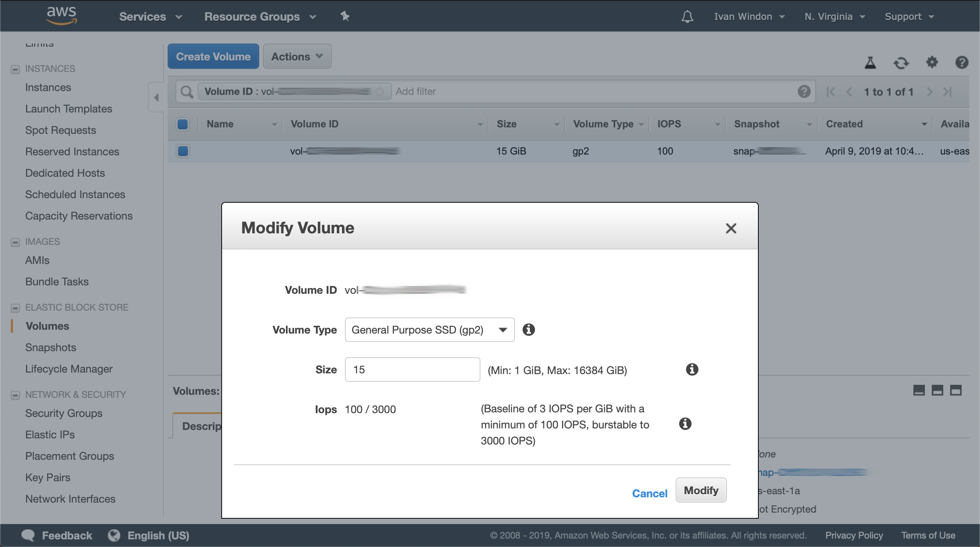The image size is (980, 547).
Task: Click the Modify button
Action: click(701, 490)
